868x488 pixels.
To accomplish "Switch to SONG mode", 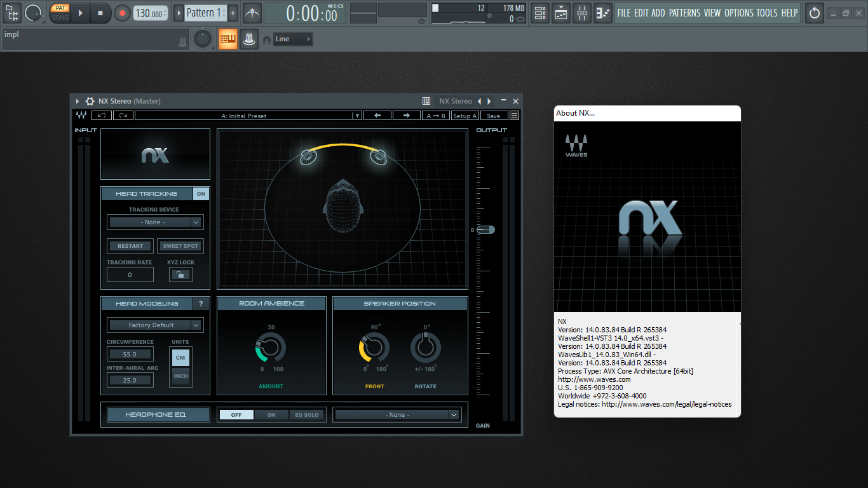I will (60, 17).
